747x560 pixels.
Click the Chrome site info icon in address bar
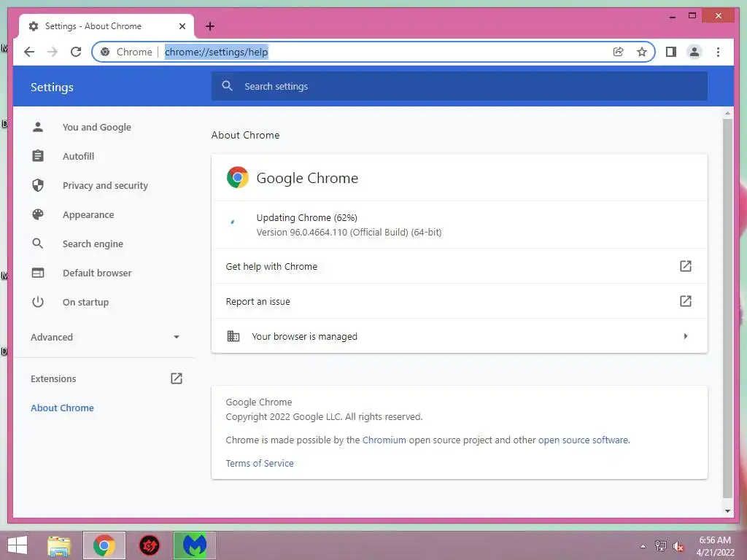point(105,52)
